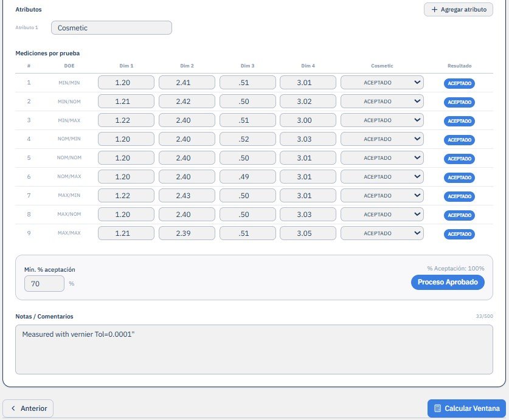Select the Dim 4 field with value 3.05

tap(308, 233)
